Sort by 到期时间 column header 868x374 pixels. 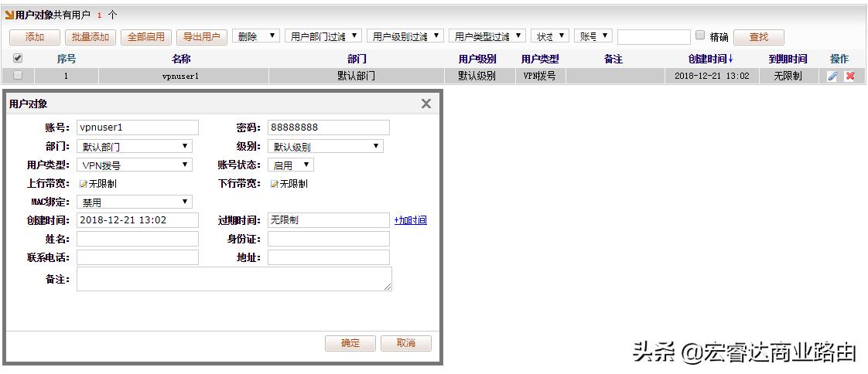[788, 59]
